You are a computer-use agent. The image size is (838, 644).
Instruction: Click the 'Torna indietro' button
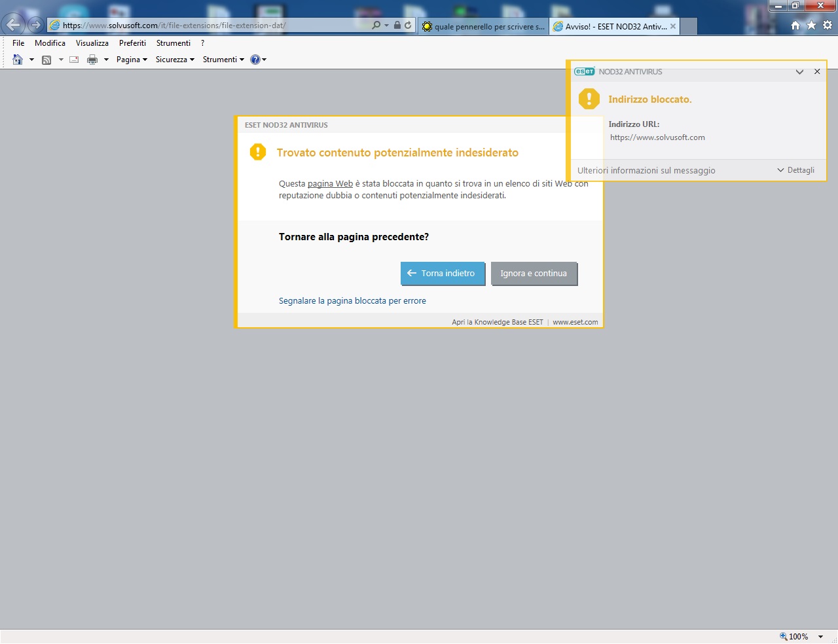pos(443,274)
